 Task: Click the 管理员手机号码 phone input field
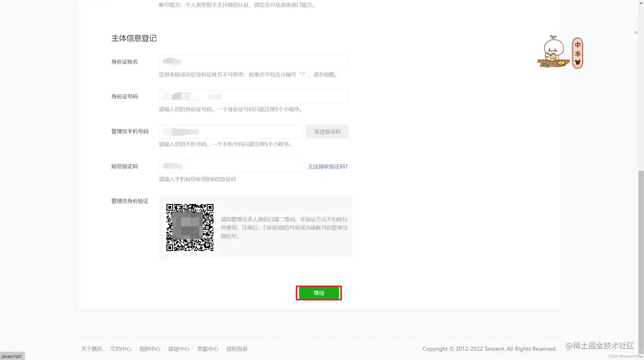[230, 131]
